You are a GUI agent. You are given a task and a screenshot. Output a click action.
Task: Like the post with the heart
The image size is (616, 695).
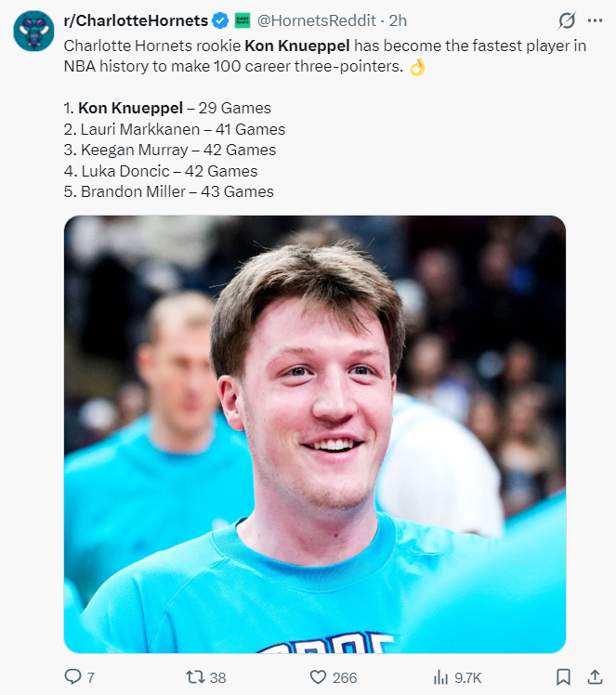pyautogui.click(x=318, y=677)
